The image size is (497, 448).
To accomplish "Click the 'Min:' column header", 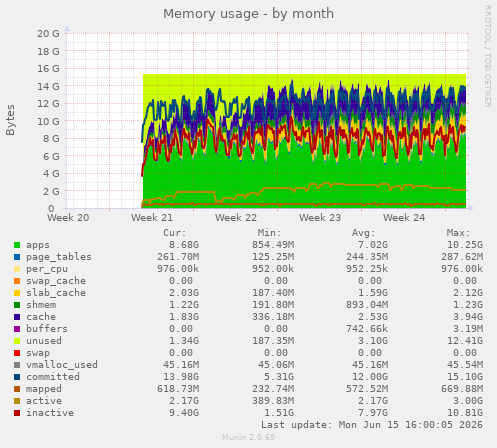I will point(269,233).
